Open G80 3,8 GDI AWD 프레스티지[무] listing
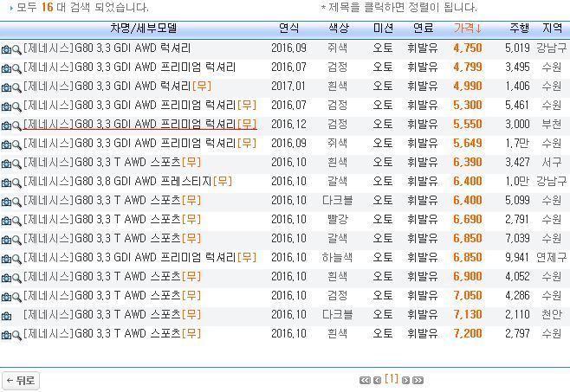Screen dimensions: 570x392 coord(127,181)
